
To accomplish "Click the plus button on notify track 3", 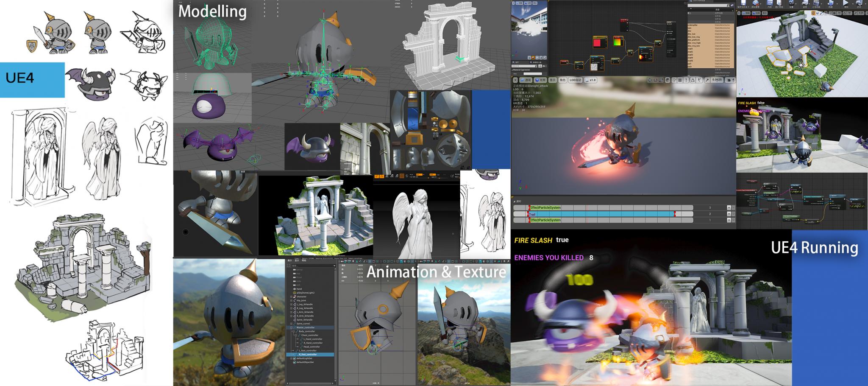I will (x=729, y=207).
